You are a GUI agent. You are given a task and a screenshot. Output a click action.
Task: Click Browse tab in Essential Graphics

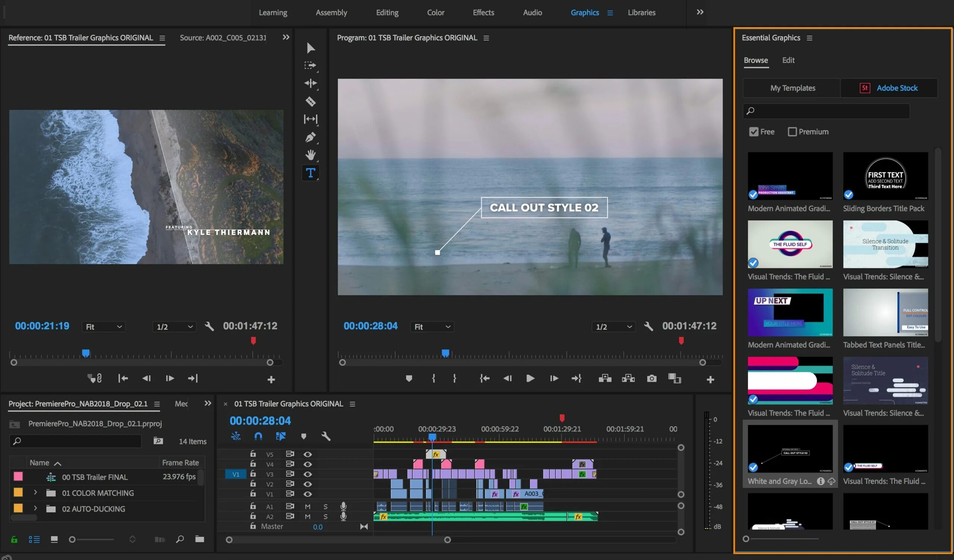[x=756, y=60]
